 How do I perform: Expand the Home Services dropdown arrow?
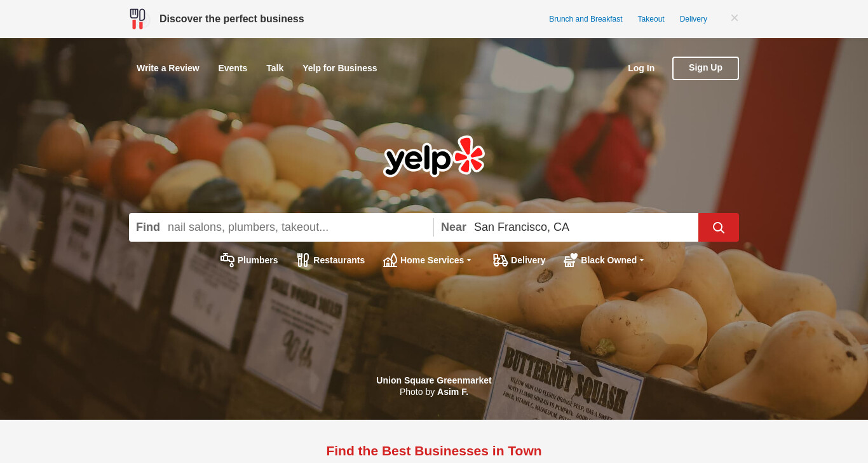[469, 260]
